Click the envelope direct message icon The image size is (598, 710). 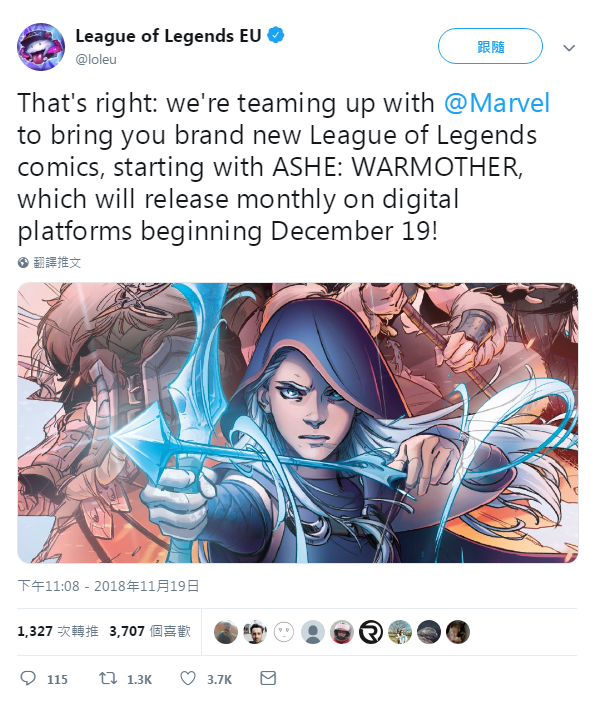(x=268, y=678)
